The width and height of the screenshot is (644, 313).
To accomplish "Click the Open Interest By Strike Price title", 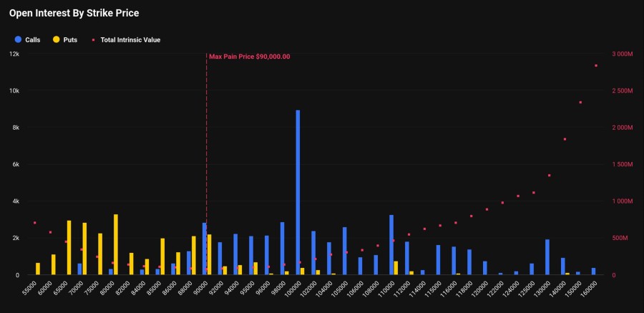I will click(74, 13).
